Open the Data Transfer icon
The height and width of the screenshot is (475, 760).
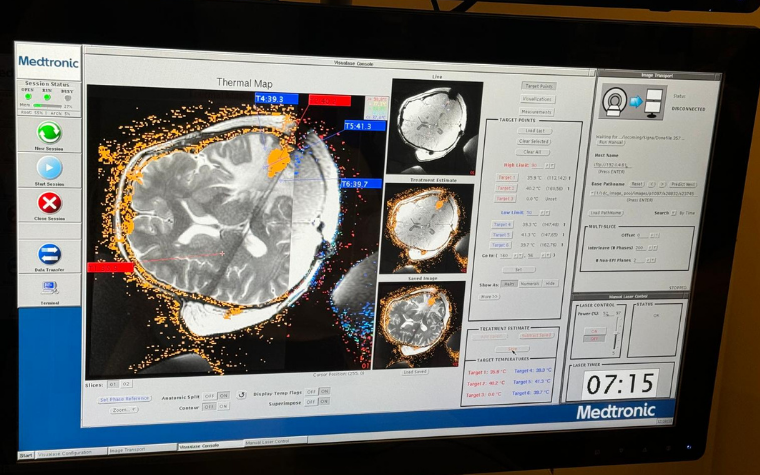49,254
